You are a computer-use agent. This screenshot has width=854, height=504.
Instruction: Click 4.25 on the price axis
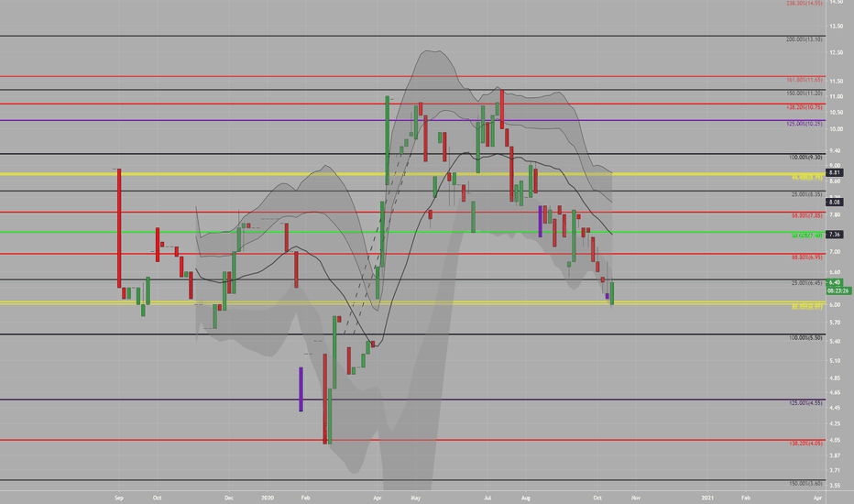(835, 423)
